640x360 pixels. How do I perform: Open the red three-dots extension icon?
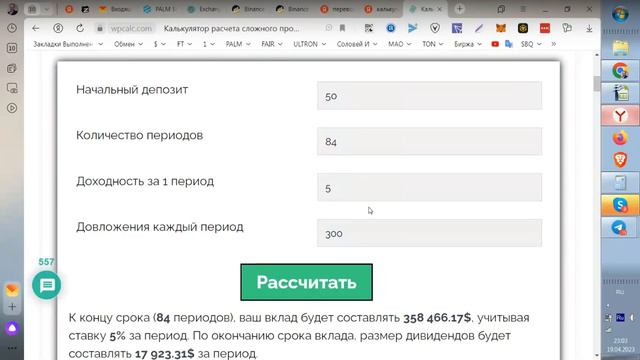tap(545, 28)
